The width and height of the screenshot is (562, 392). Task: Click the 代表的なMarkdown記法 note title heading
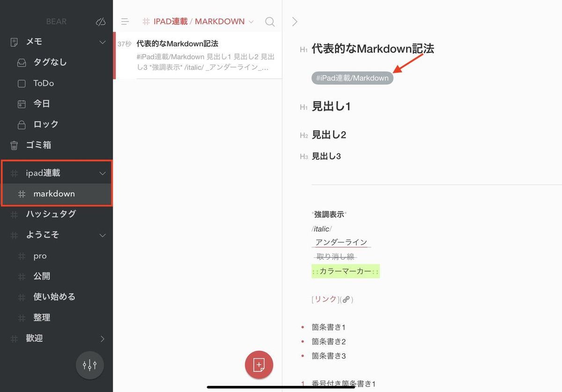click(x=373, y=49)
